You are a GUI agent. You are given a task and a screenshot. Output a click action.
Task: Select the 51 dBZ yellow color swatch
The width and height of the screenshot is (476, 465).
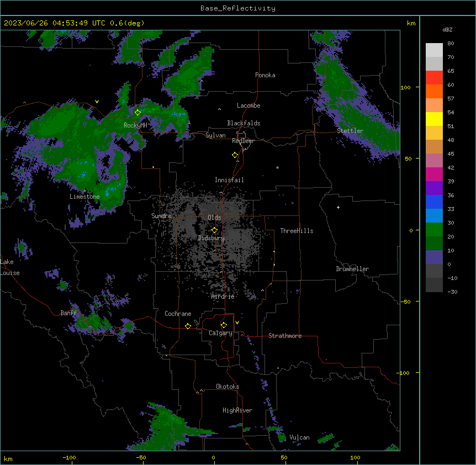[434, 119]
